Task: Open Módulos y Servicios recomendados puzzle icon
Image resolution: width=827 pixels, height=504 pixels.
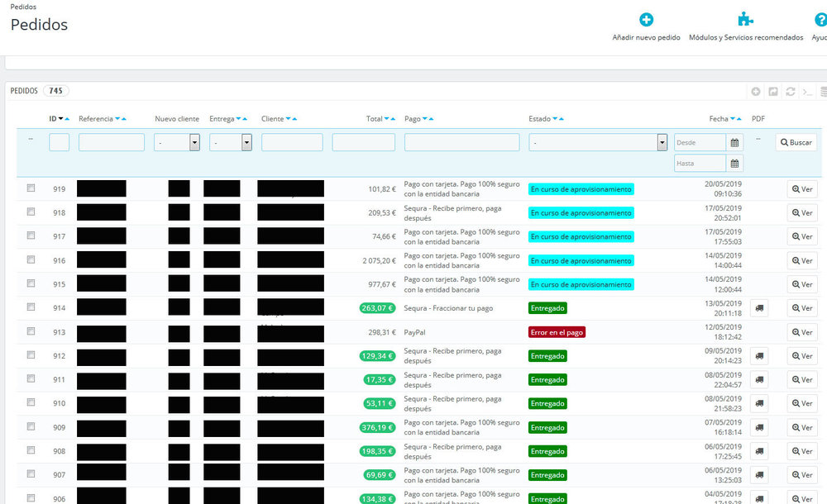Action: (x=745, y=21)
